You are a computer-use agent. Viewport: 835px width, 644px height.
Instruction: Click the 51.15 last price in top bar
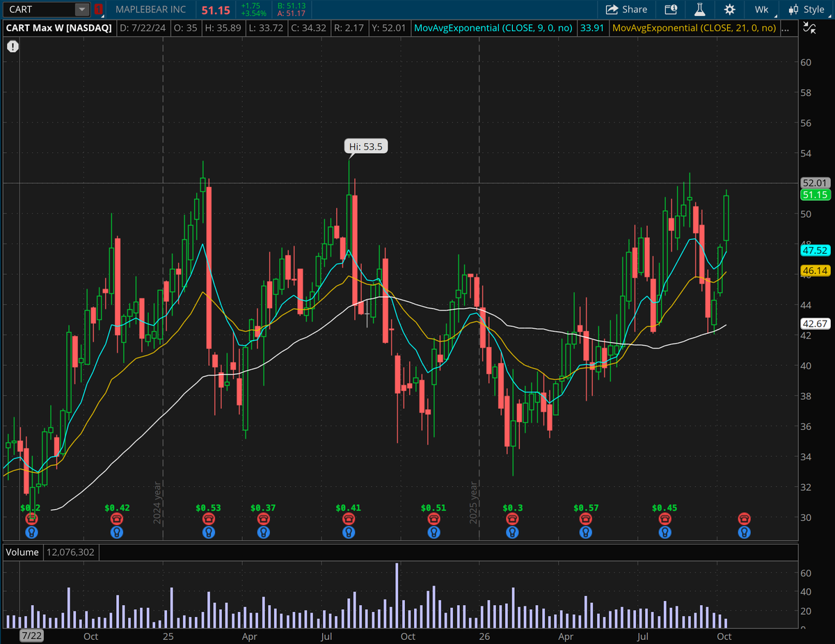pos(216,10)
